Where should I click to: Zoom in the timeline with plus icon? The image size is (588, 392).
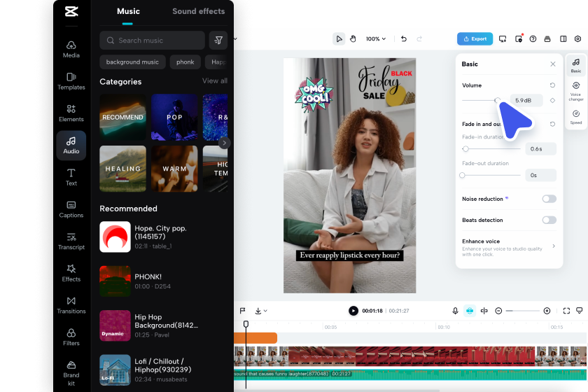[547, 311]
